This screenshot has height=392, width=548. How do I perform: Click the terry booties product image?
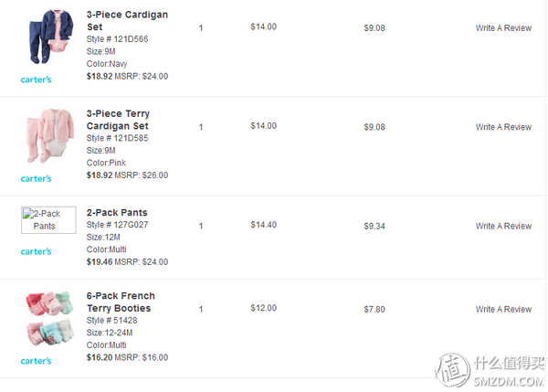[x=50, y=319]
